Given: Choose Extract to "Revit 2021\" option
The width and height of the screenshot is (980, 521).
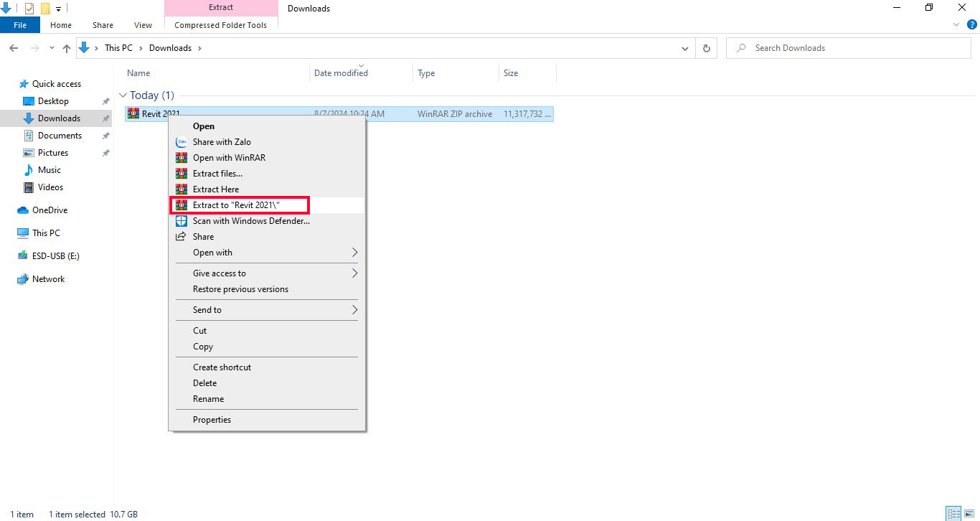Looking at the screenshot, I should pos(236,205).
